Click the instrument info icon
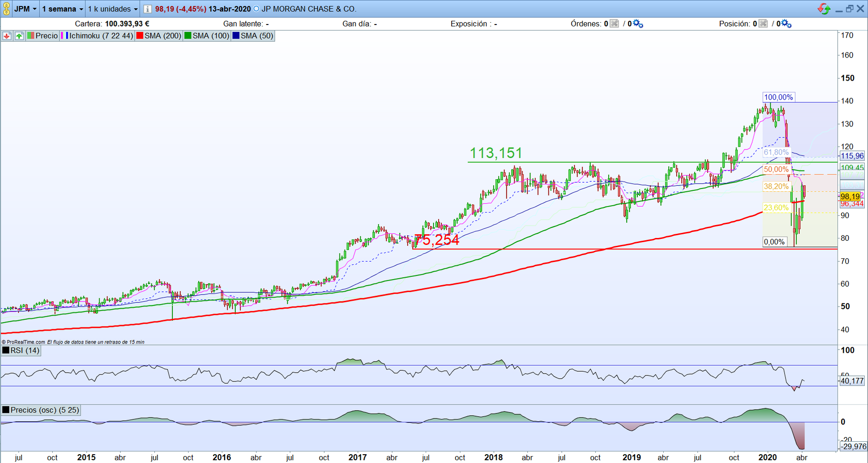 pyautogui.click(x=147, y=9)
